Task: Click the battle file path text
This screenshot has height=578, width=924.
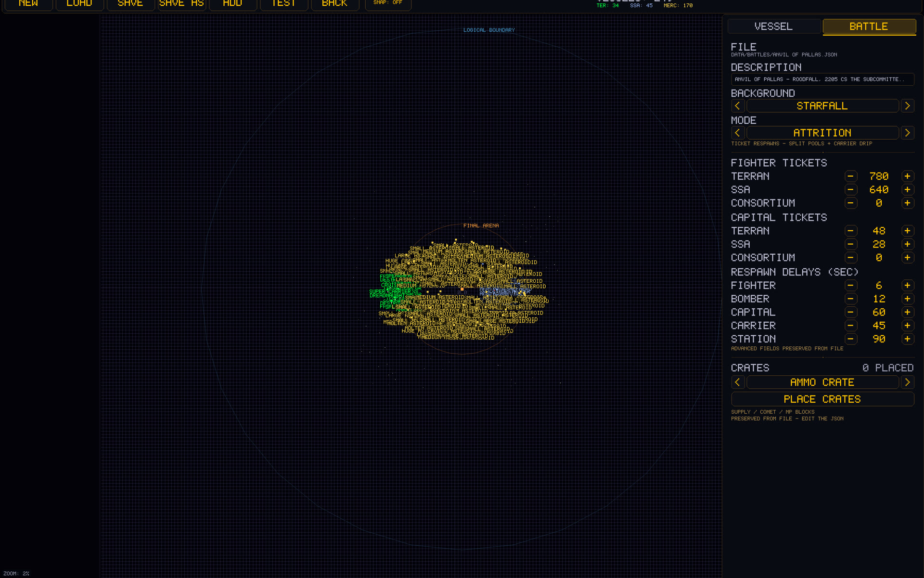Action: click(784, 55)
